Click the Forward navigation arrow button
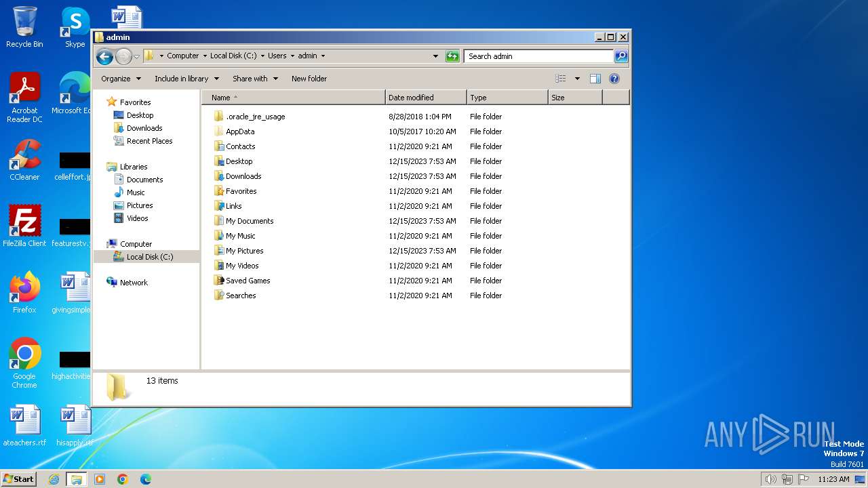Image resolution: width=868 pixels, height=488 pixels. tap(123, 56)
